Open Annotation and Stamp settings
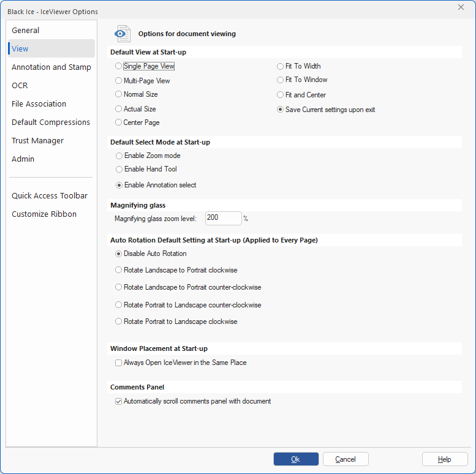This screenshot has height=474, width=476. click(x=51, y=67)
